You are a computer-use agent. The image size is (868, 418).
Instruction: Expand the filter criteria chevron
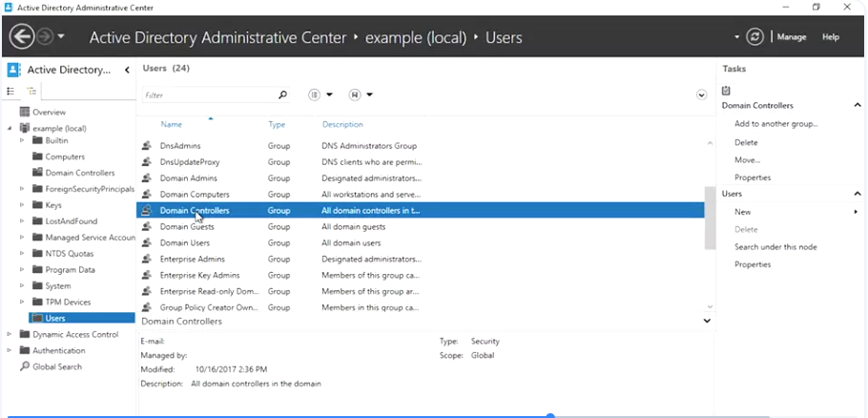tap(701, 94)
